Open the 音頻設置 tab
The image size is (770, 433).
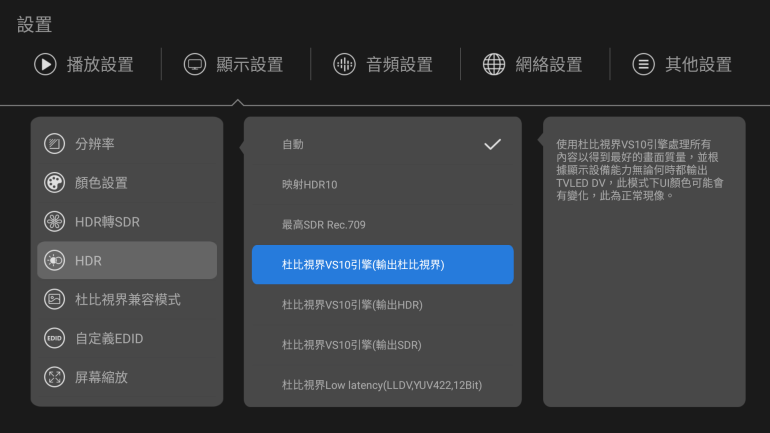click(x=383, y=64)
